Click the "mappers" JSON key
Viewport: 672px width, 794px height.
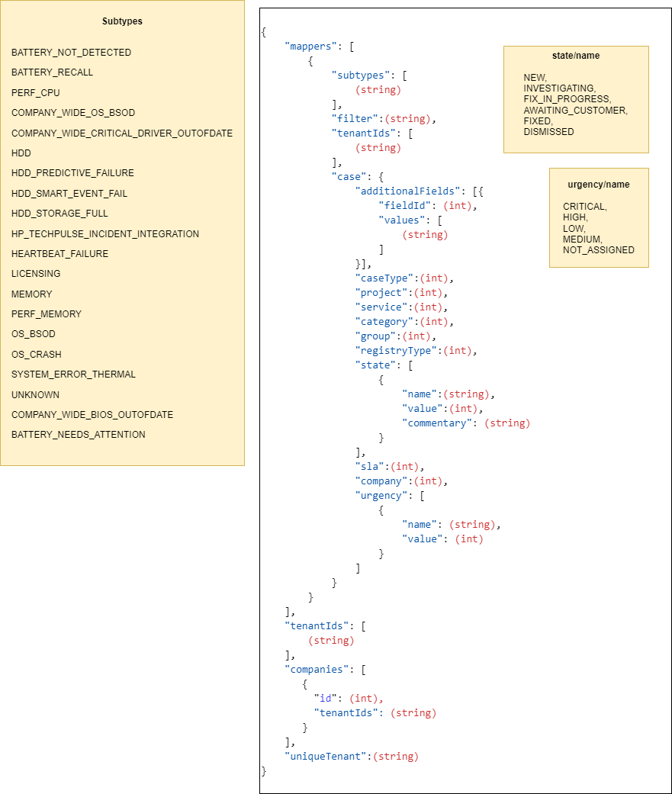pos(311,47)
